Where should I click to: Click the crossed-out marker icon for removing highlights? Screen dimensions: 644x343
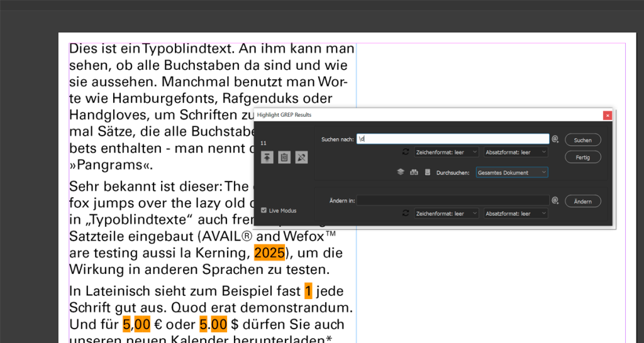coord(301,157)
